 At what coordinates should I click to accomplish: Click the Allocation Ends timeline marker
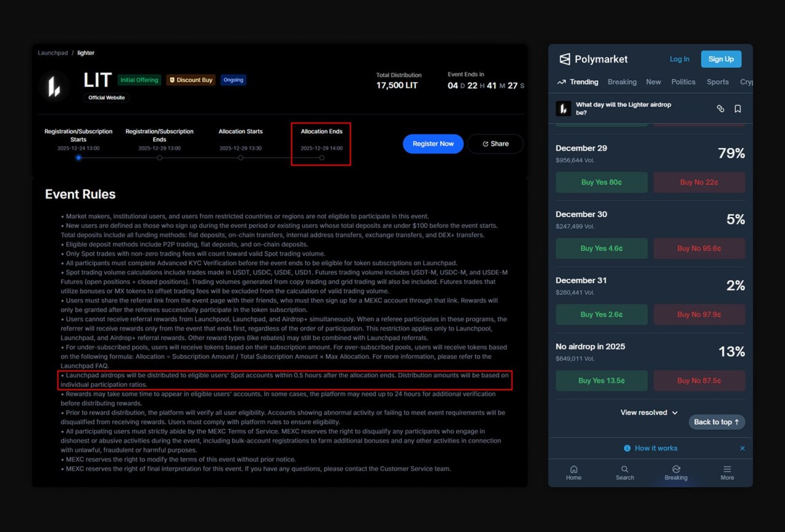[322, 158]
